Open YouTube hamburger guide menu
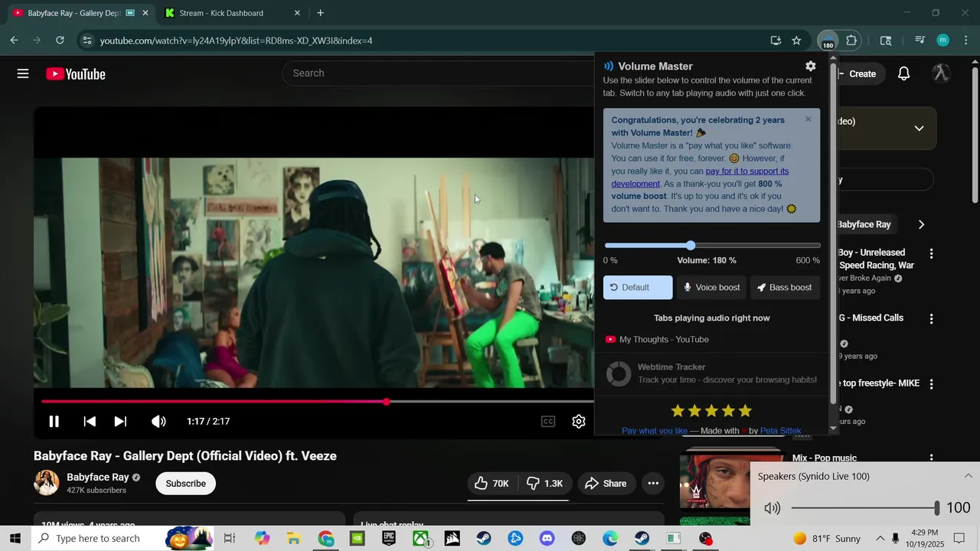Screen dimensions: 980x551 coord(23,73)
